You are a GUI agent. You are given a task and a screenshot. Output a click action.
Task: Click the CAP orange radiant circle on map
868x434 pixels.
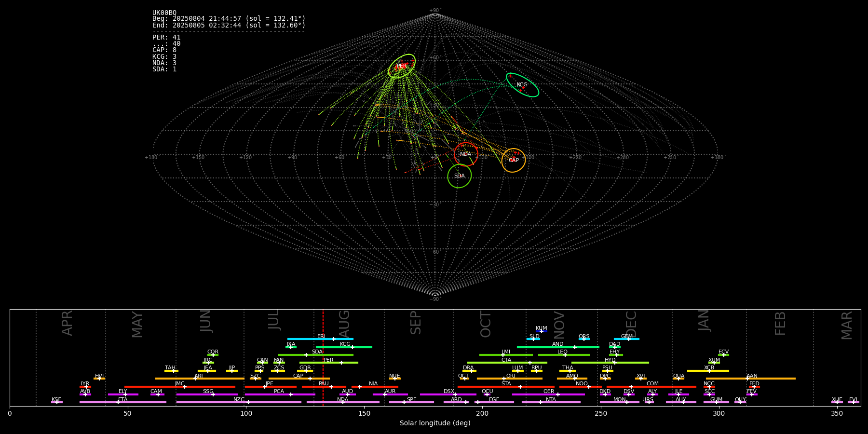click(514, 160)
